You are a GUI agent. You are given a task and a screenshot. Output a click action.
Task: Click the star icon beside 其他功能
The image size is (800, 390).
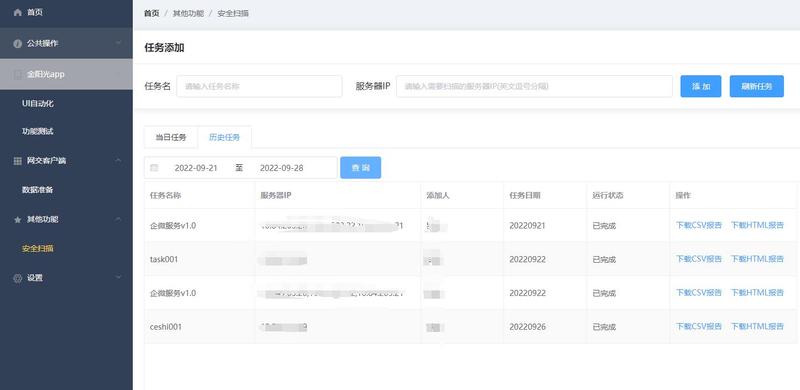pyautogui.click(x=17, y=220)
